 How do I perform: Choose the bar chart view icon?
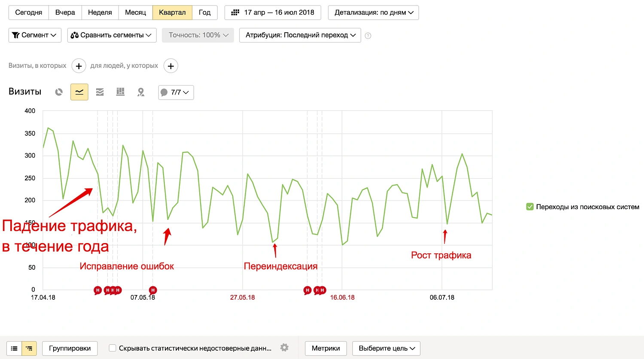click(120, 92)
